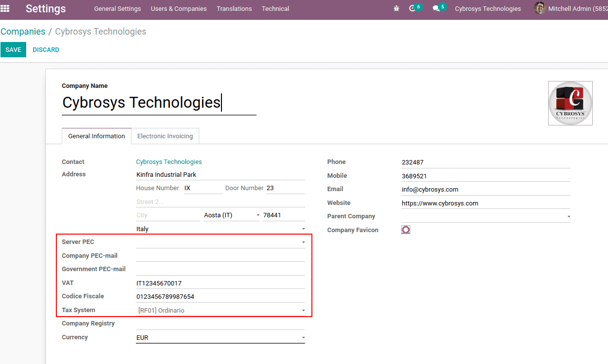The height and width of the screenshot is (364, 608).
Task: Click the DISCARD button
Action: [x=46, y=49]
